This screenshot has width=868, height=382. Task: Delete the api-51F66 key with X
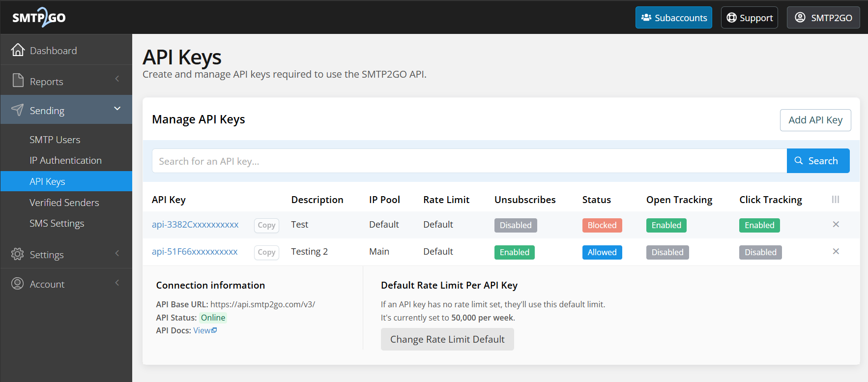[x=836, y=251]
